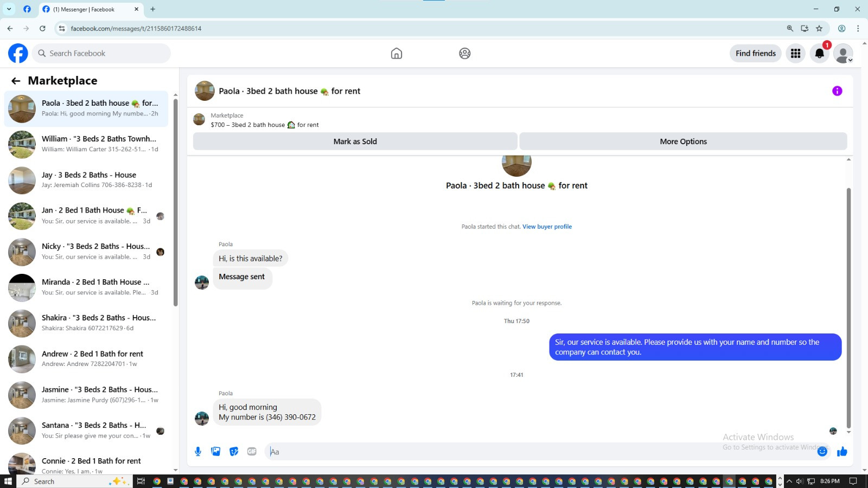Viewport: 868px width, 488px height.
Task: Click Paola's phone number message bubble
Action: 267,412
